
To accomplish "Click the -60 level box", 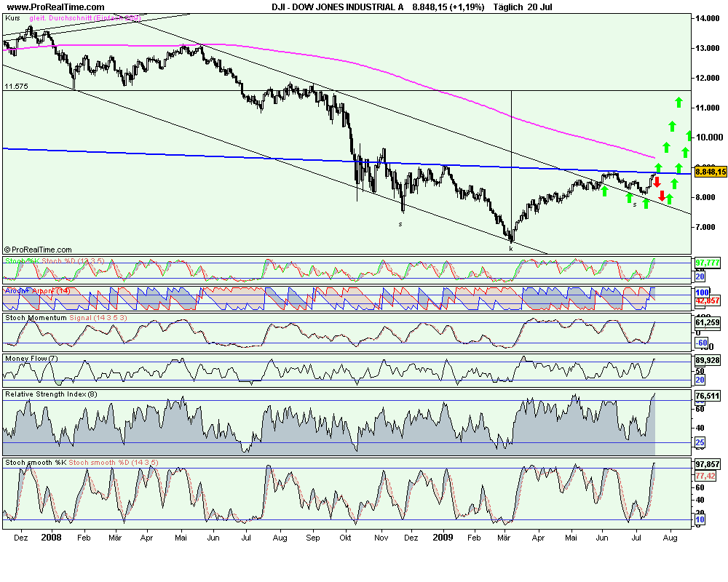I will tap(702, 343).
